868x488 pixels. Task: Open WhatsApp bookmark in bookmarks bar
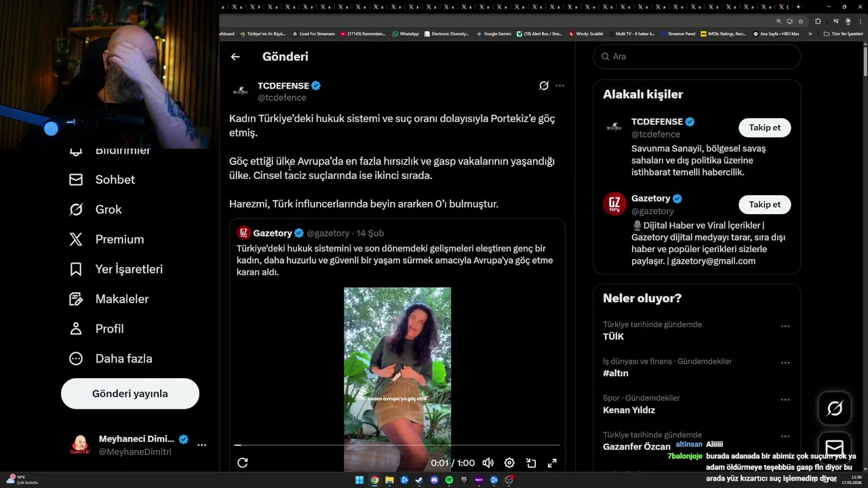(x=406, y=34)
